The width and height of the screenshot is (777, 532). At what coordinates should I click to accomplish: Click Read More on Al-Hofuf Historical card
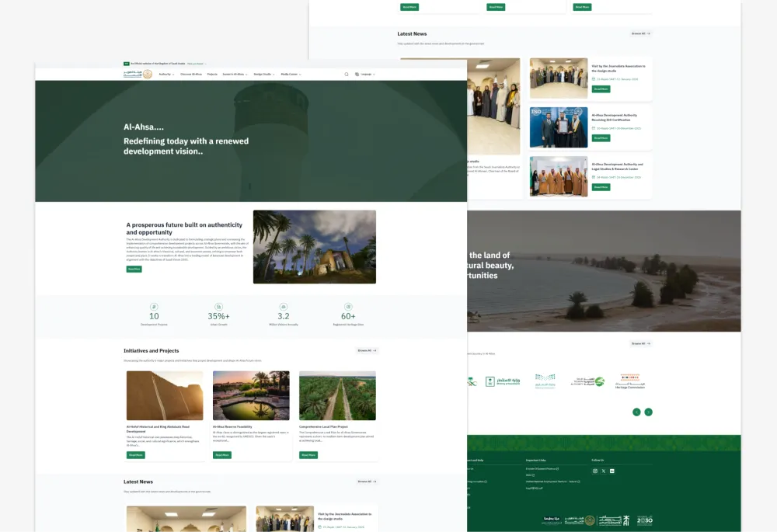[136, 455]
